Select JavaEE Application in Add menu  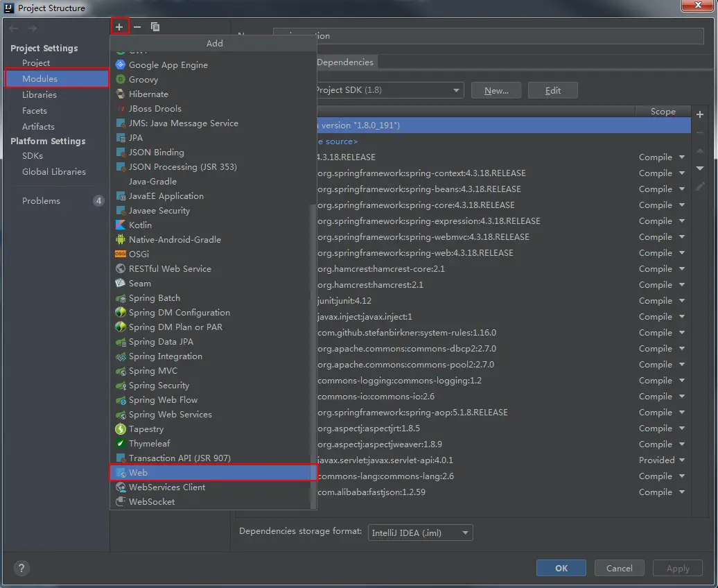click(x=211, y=196)
